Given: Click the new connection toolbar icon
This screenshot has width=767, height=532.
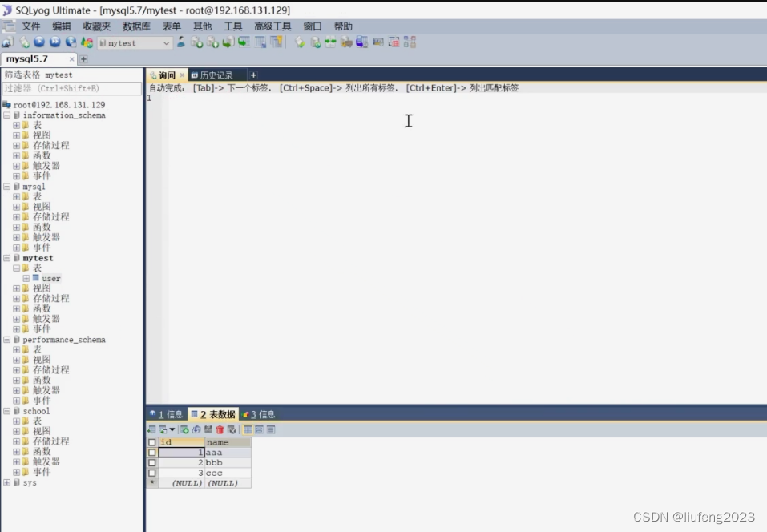Looking at the screenshot, I should pyautogui.click(x=7, y=42).
